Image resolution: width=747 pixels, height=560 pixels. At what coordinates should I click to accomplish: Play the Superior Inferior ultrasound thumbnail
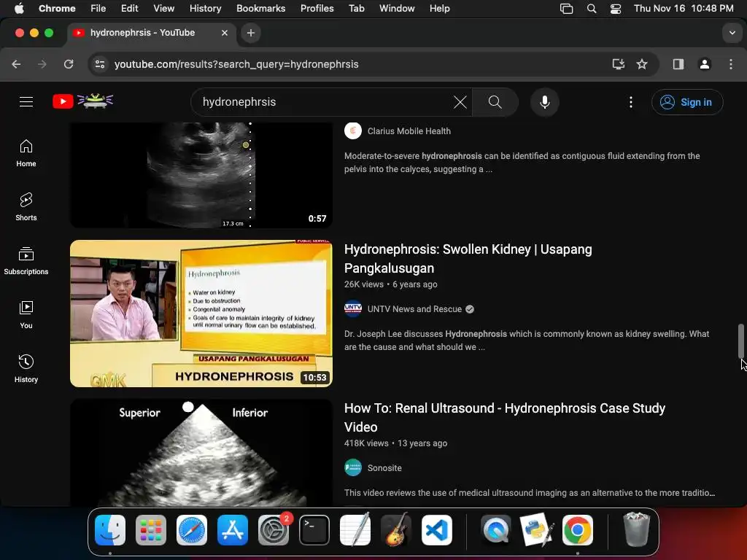pyautogui.click(x=201, y=453)
